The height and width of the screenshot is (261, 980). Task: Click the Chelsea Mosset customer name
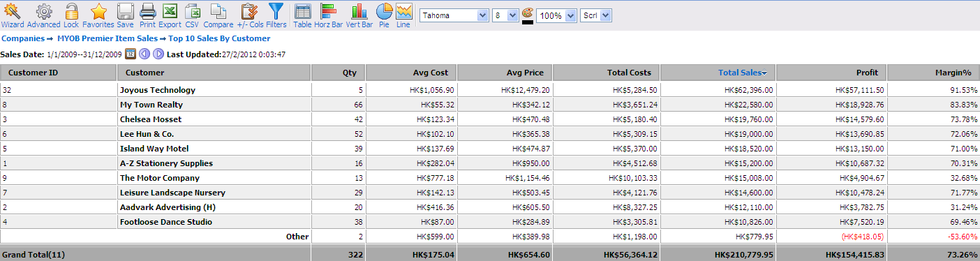tap(151, 119)
